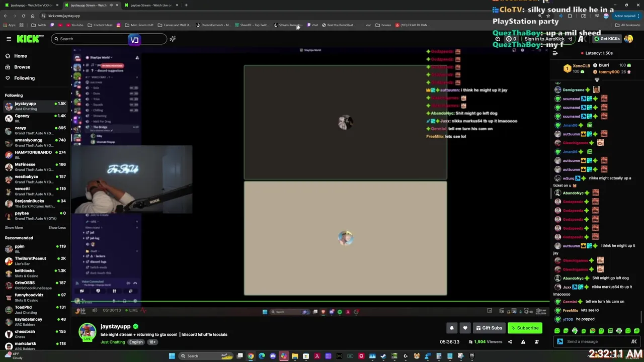Open the Windows Start menu
This screenshot has width=644, height=362.
172,356
